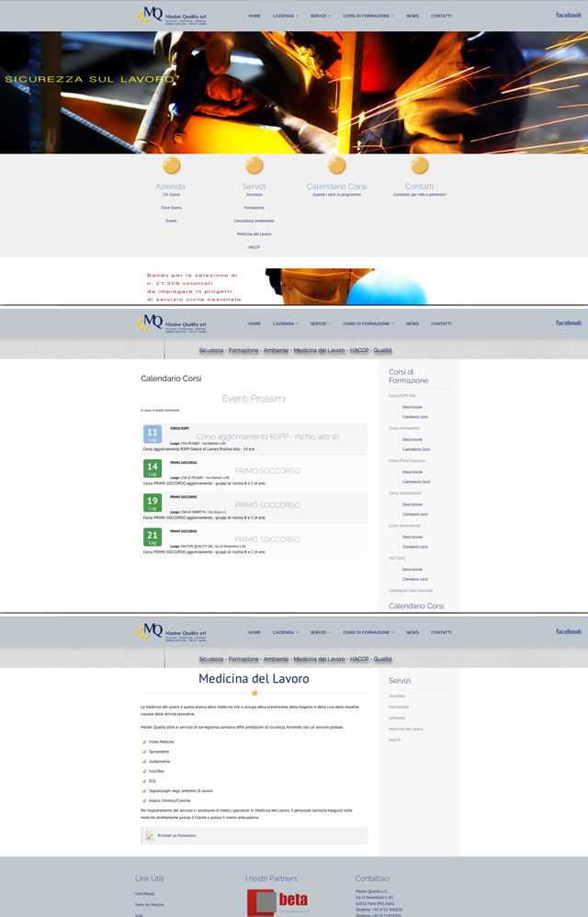Open facebook link on Medicina del Lavoro page
Image resolution: width=588 pixels, height=917 pixels.
[569, 631]
